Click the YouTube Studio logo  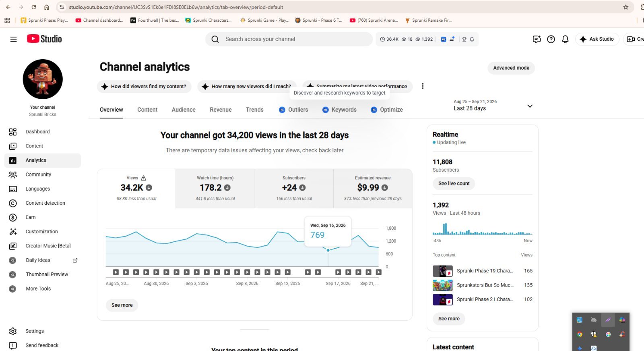[x=44, y=39]
